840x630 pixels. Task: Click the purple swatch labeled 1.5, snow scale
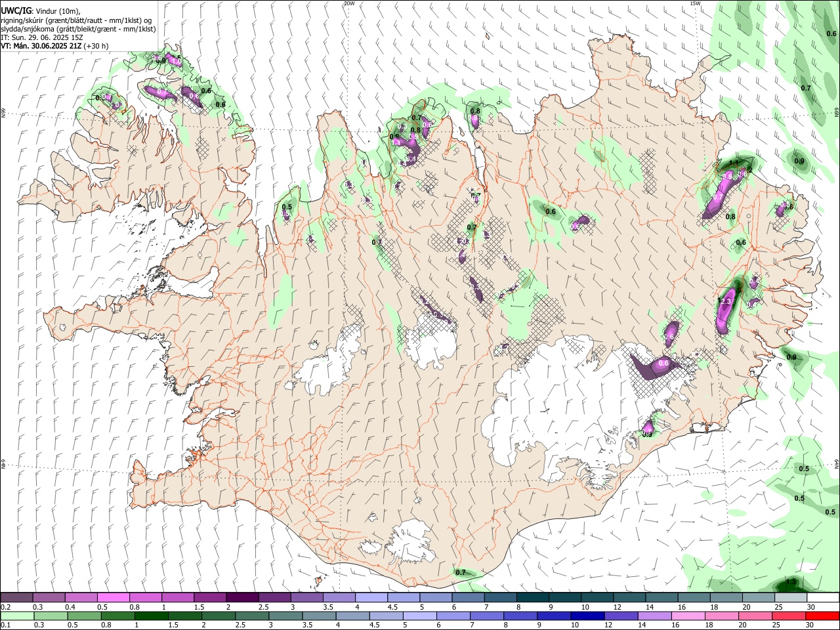(210, 597)
